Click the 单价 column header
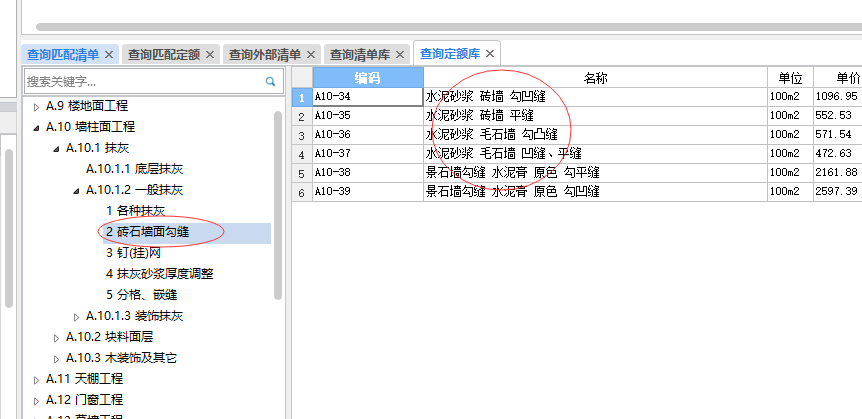Viewport: 862px width, 419px height. [838, 78]
